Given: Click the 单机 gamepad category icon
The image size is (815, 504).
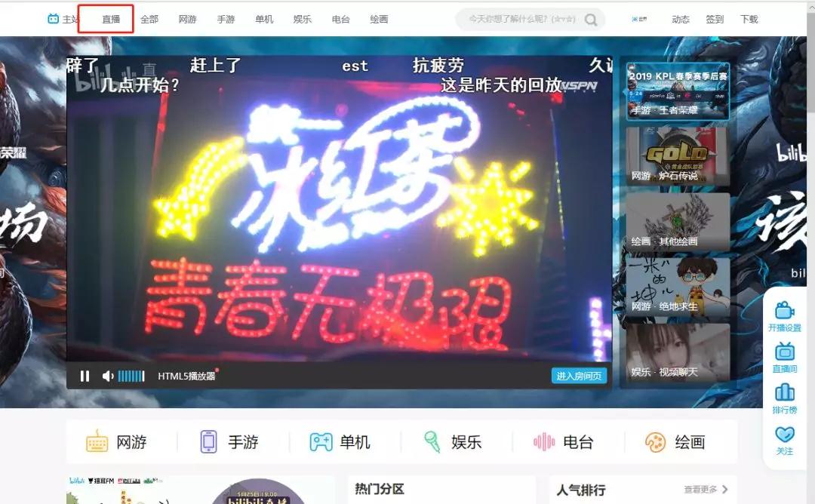Looking at the screenshot, I should 321,442.
